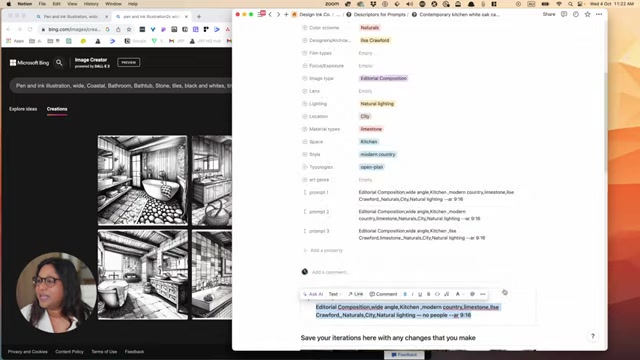The width and height of the screenshot is (640, 360).
Task: Toggle italic on the selected text
Action: coord(412,294)
